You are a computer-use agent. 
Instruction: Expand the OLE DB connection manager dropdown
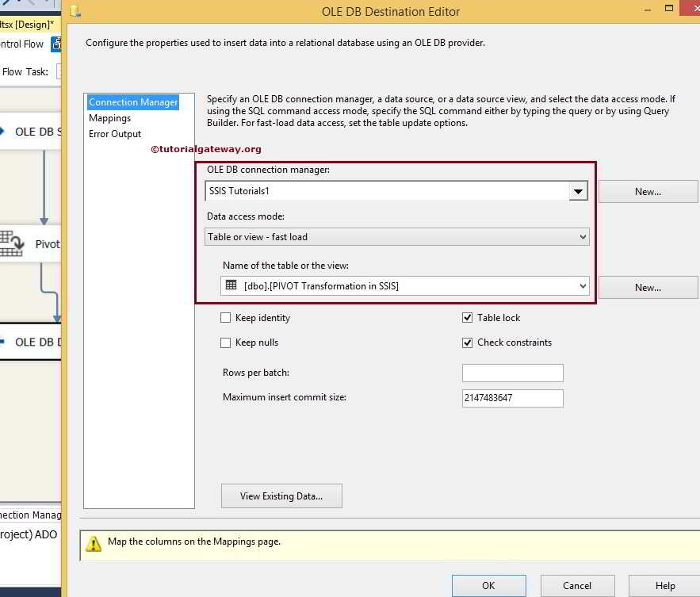(578, 192)
